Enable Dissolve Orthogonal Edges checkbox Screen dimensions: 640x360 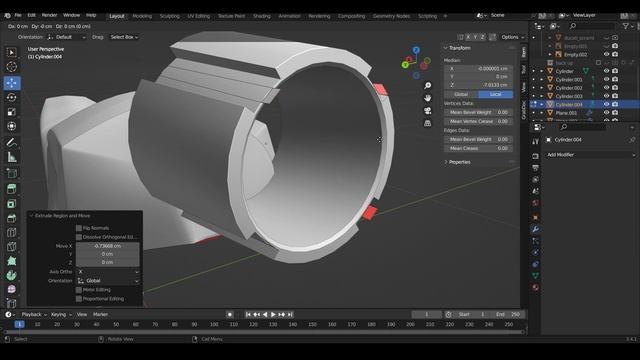click(x=79, y=237)
